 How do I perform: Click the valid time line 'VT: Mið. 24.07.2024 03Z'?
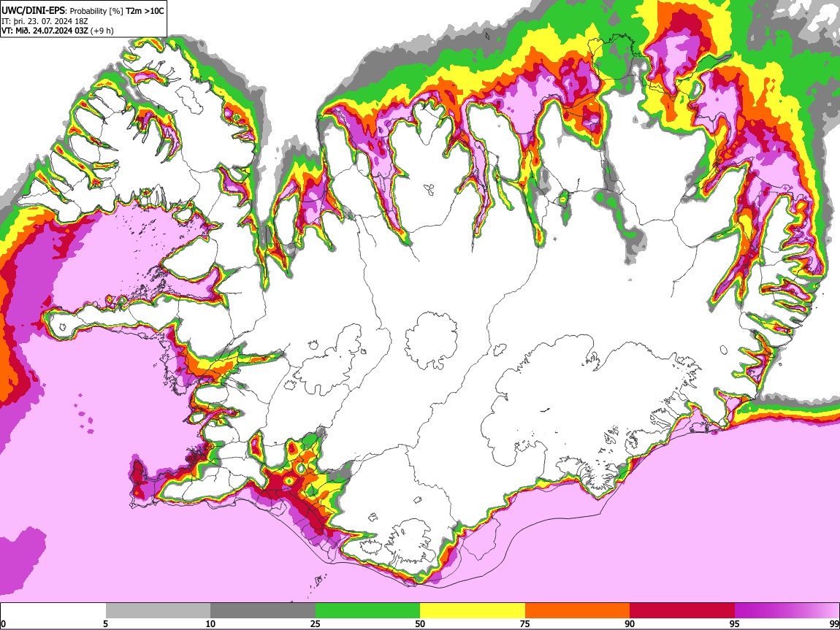pos(45,31)
